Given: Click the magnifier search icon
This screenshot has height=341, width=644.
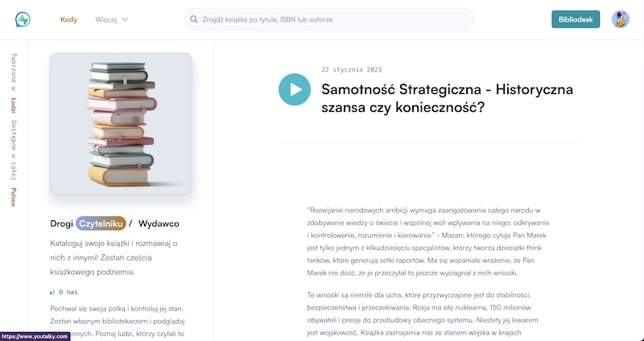Looking at the screenshot, I should (193, 19).
